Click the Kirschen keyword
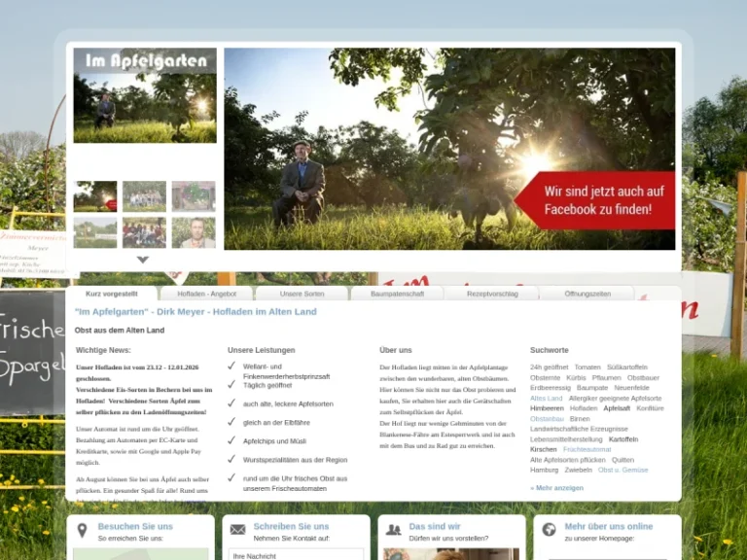Viewport: 747px width, 560px height. tap(543, 449)
